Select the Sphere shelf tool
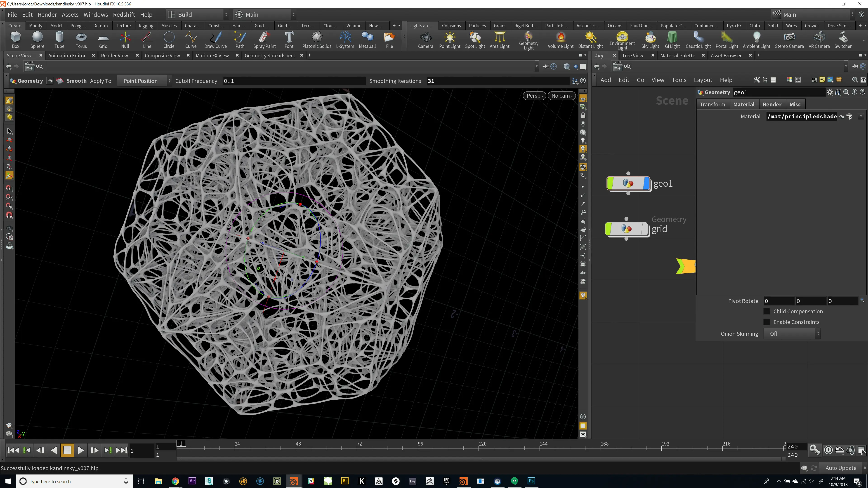Viewport: 868px width, 488px height. click(37, 40)
